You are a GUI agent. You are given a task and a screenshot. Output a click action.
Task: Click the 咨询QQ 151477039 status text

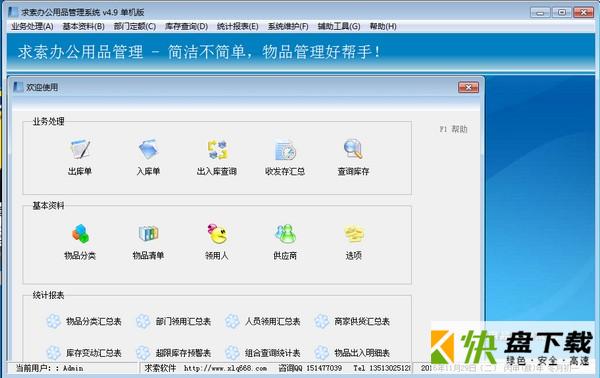(x=310, y=368)
